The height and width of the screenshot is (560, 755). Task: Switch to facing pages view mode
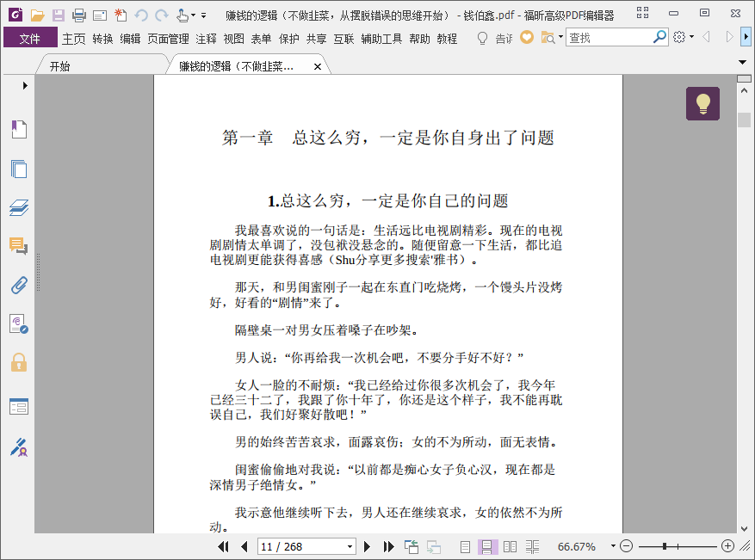[510, 546]
